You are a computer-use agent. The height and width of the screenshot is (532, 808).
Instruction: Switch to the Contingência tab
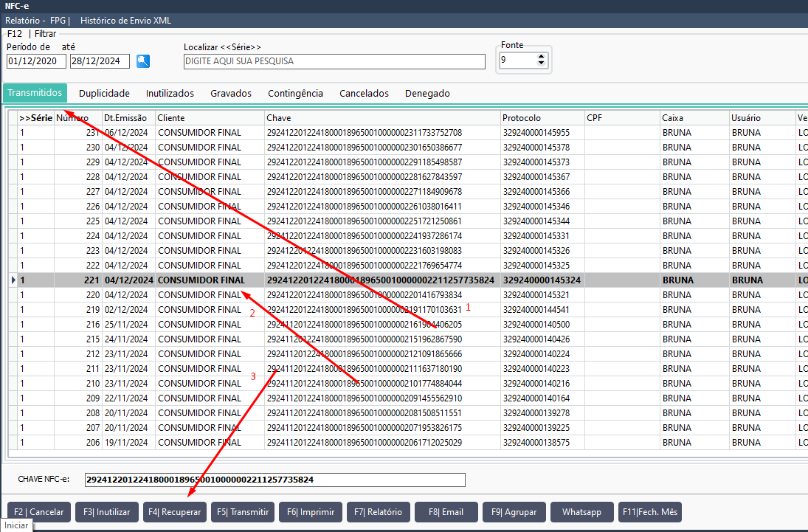point(295,93)
